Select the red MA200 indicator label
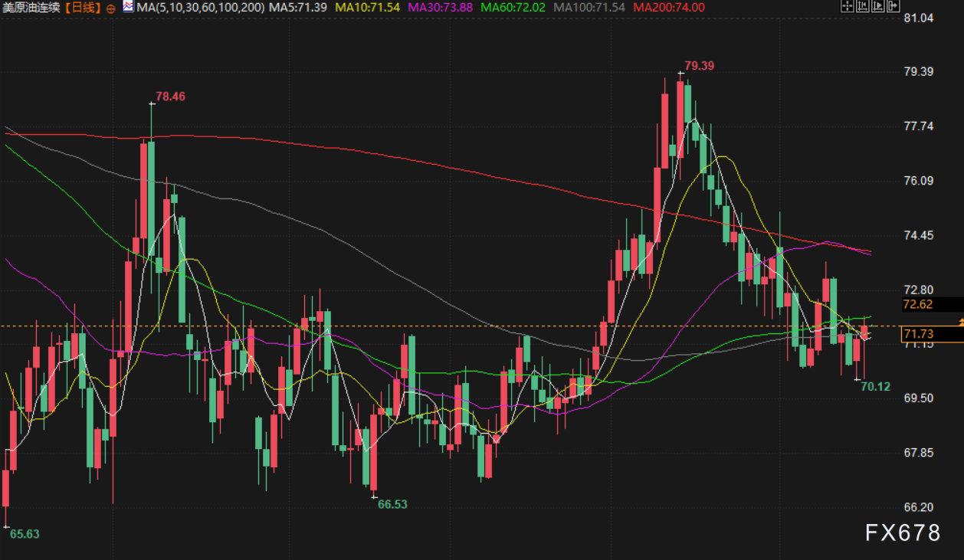964x560 pixels. tap(668, 8)
